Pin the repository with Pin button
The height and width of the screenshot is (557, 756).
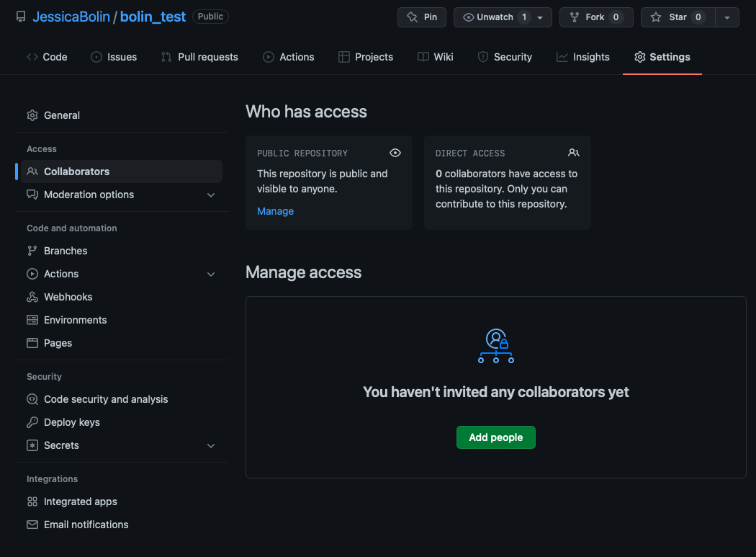(422, 17)
